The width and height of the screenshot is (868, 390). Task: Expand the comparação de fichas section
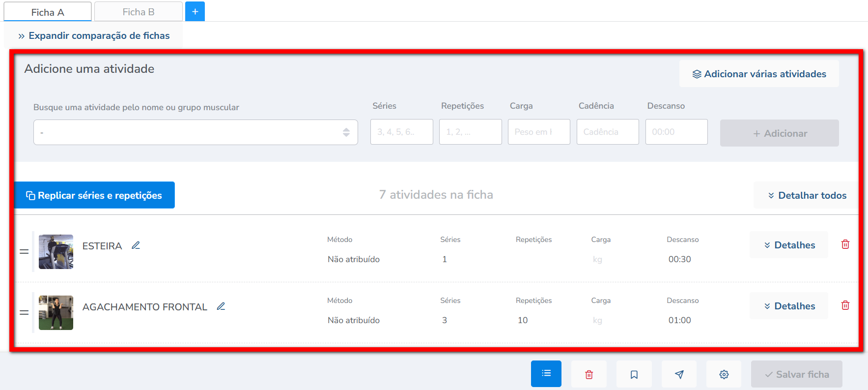(94, 36)
